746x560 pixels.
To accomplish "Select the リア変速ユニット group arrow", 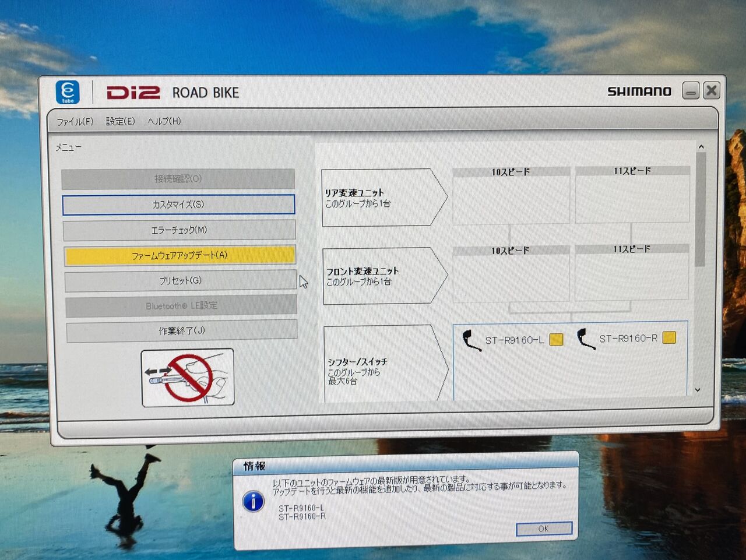I will point(384,198).
